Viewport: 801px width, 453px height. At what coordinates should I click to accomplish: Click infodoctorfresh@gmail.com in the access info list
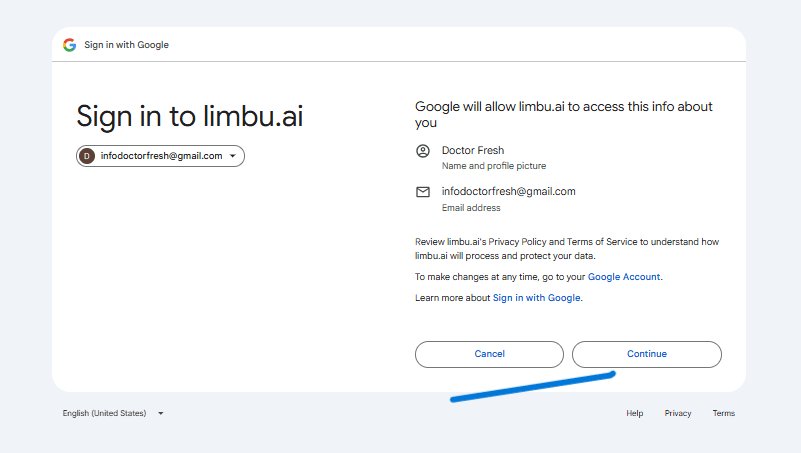509,192
